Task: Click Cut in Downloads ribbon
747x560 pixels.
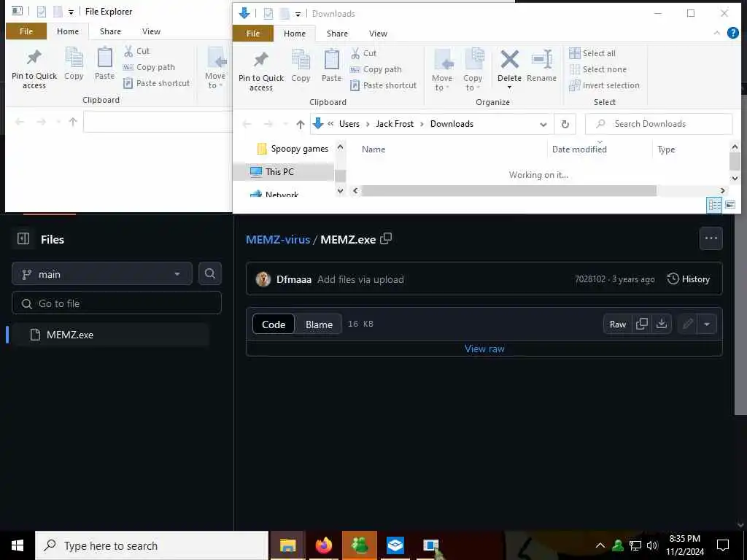Action: 363,53
